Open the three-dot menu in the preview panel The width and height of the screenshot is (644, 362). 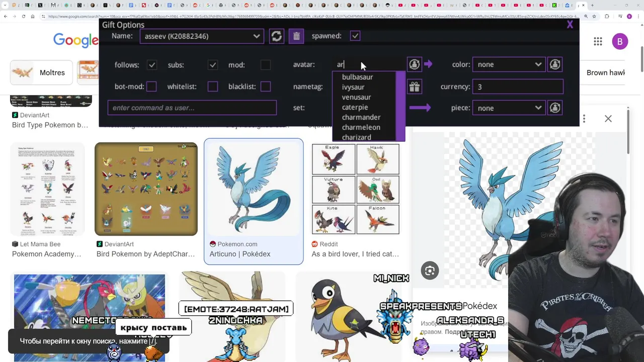click(584, 119)
